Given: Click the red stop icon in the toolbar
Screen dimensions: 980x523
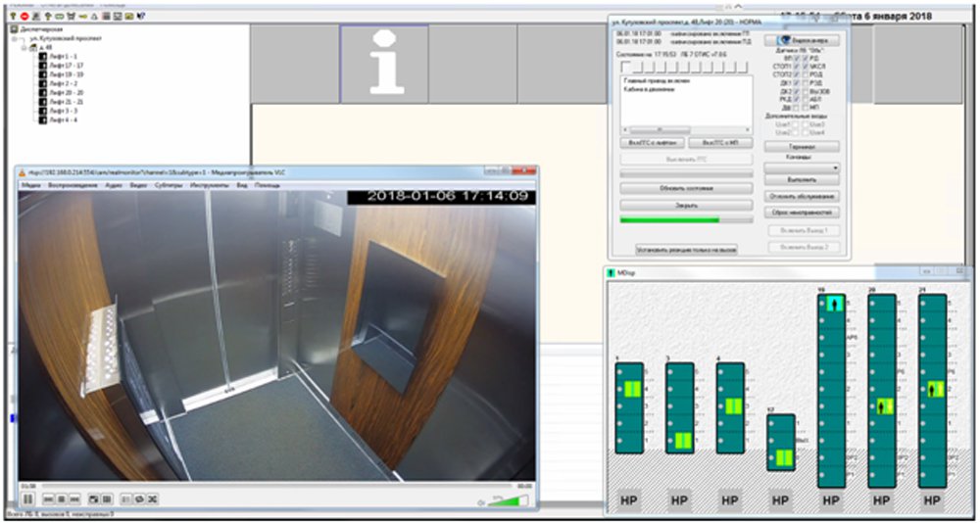Looking at the screenshot, I should [x=24, y=17].
